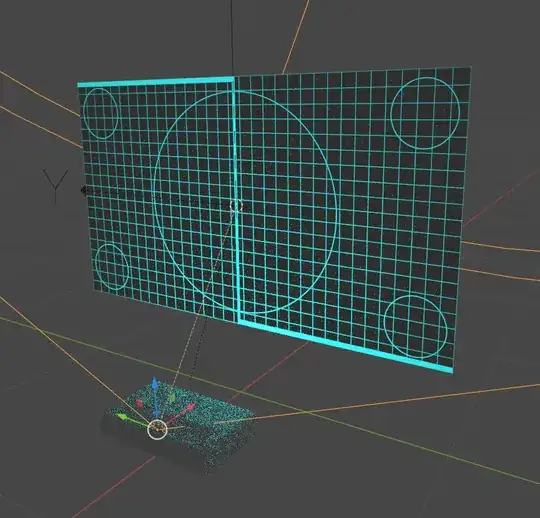Image resolution: width=540 pixels, height=518 pixels.
Task: Click the white circle at gizmo center
Action: 157,429
